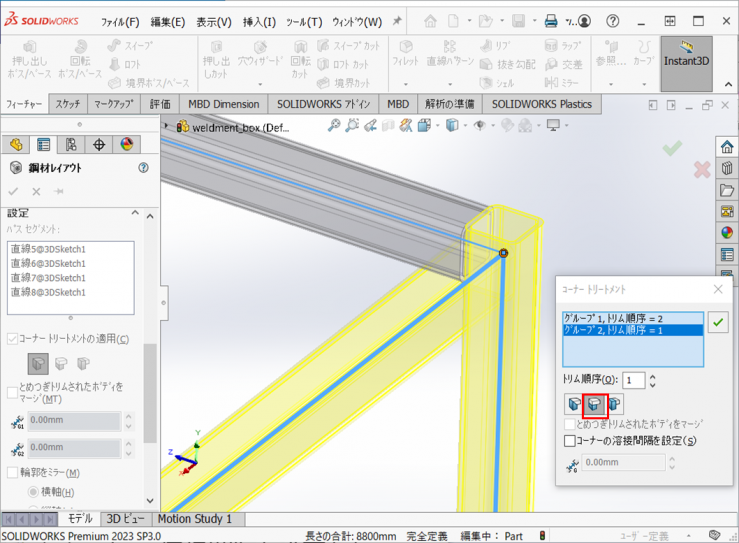The width and height of the screenshot is (739, 543).
Task: Click the Instant3D tool button
Action: (x=686, y=62)
